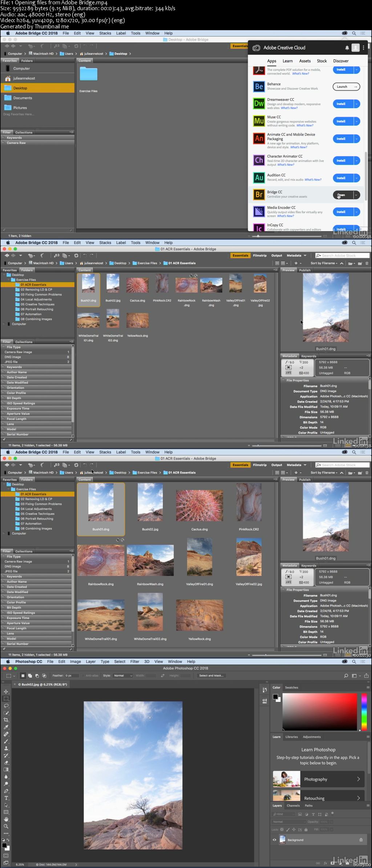The height and width of the screenshot is (868, 372).
Task: Select the Move tool in Photoshop toolbar
Action: point(6,691)
